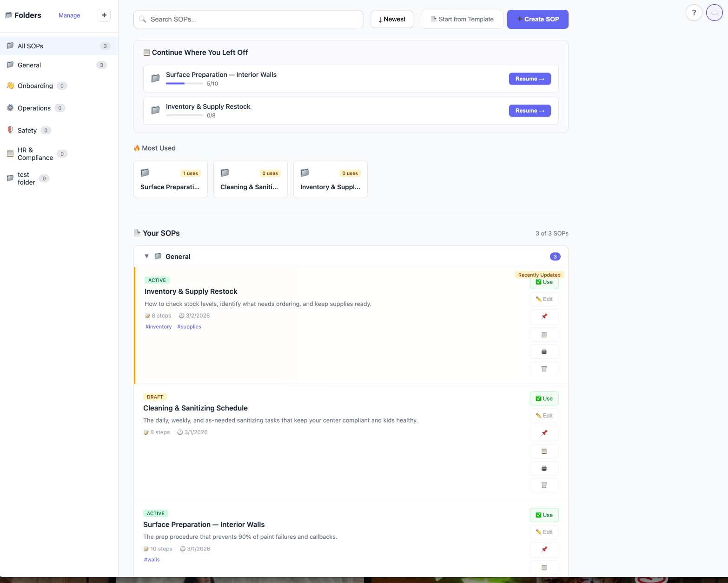Open the help question mark icon
The width and height of the screenshot is (728, 583).
point(694,13)
